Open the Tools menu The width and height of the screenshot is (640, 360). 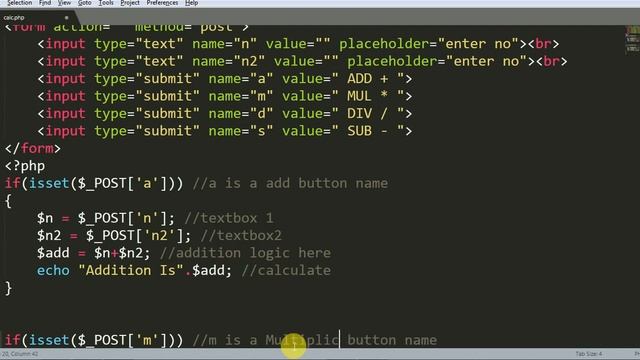point(106,3)
